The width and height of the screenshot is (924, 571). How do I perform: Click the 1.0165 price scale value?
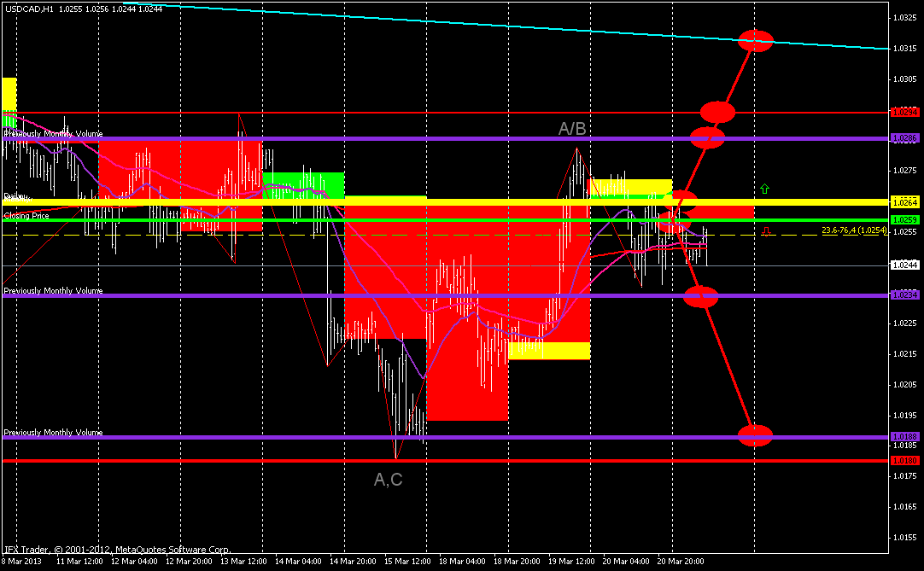coord(905,506)
